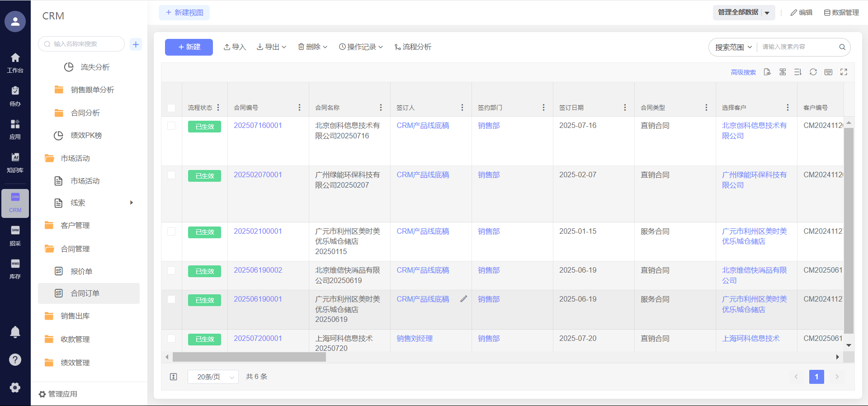
Task: Enter fullscreen using the expand icon
Action: click(844, 72)
